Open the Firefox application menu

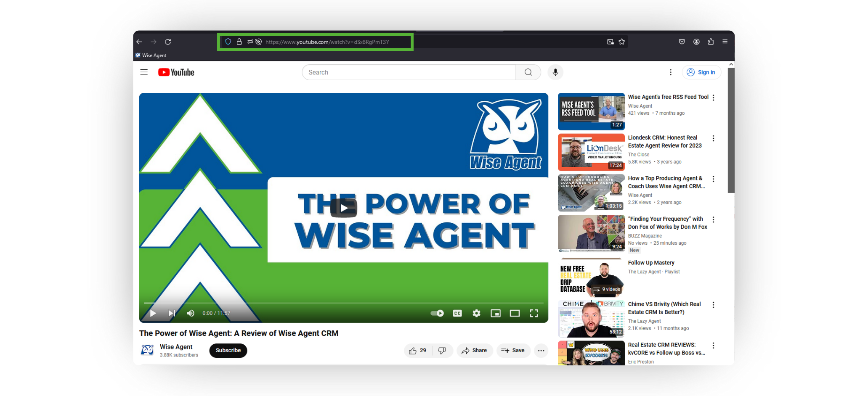click(725, 42)
